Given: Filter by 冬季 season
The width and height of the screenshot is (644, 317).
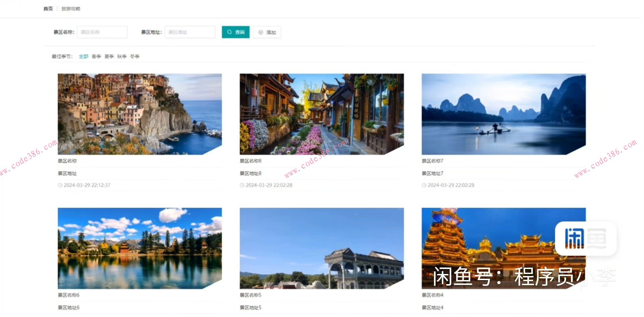Looking at the screenshot, I should coord(135,56).
